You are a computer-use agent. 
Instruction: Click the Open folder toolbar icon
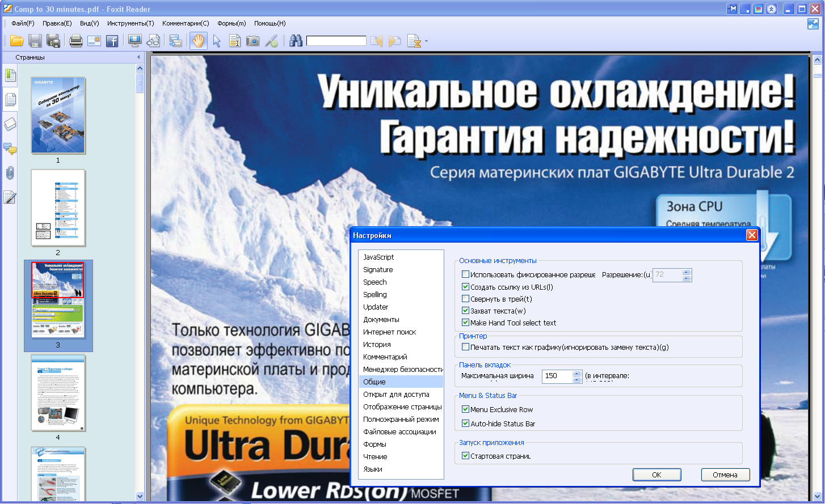[16, 41]
